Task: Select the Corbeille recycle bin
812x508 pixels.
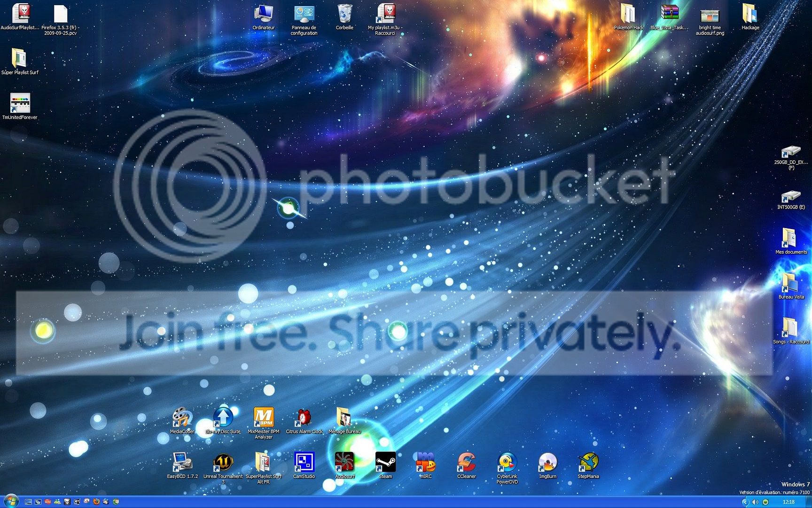Action: pyautogui.click(x=344, y=17)
